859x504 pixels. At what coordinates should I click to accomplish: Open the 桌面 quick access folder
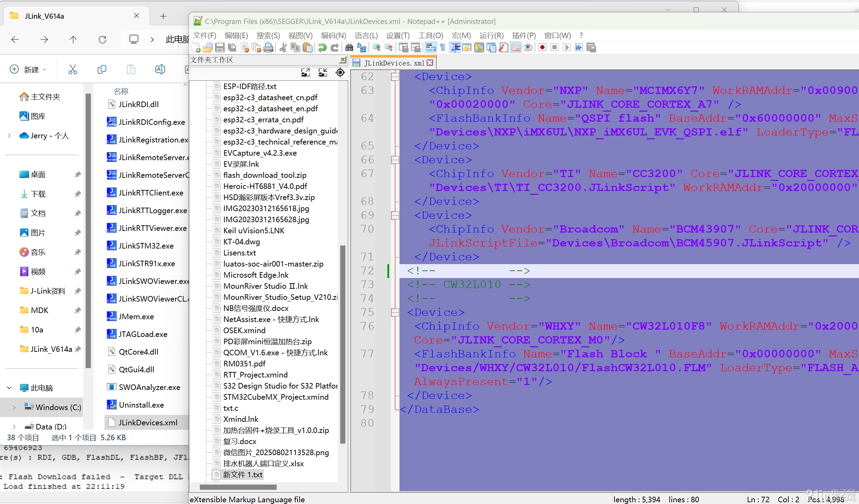click(38, 175)
